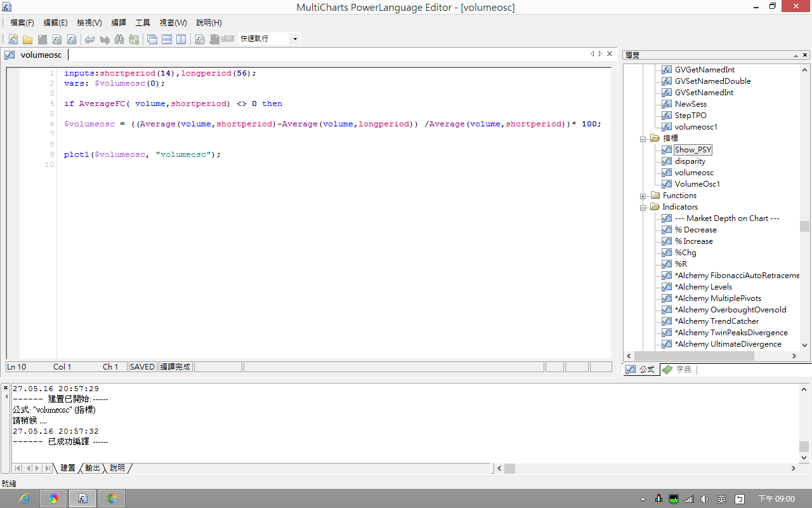Click tree panel horizontal scrollbar thumb
This screenshot has width=812, height=508.
(693, 356)
